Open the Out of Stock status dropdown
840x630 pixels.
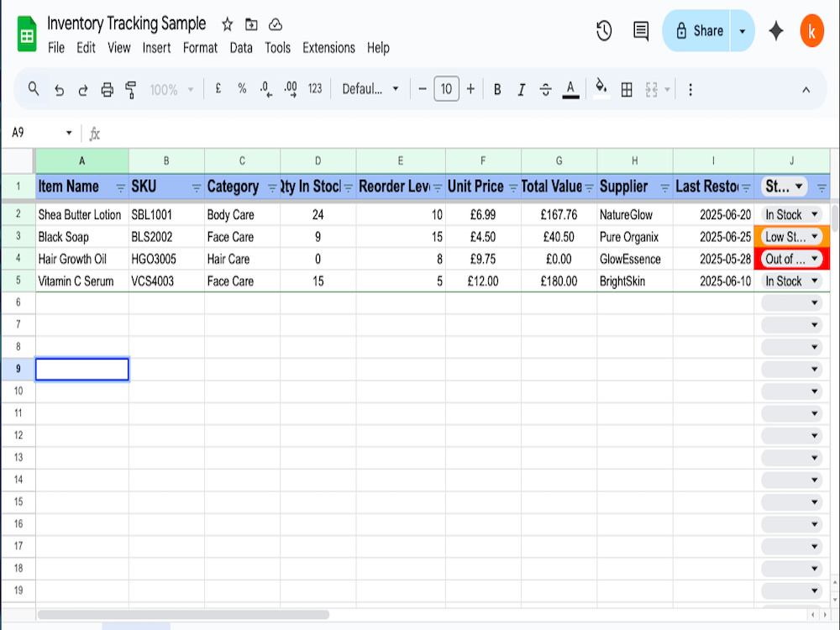[x=791, y=260]
